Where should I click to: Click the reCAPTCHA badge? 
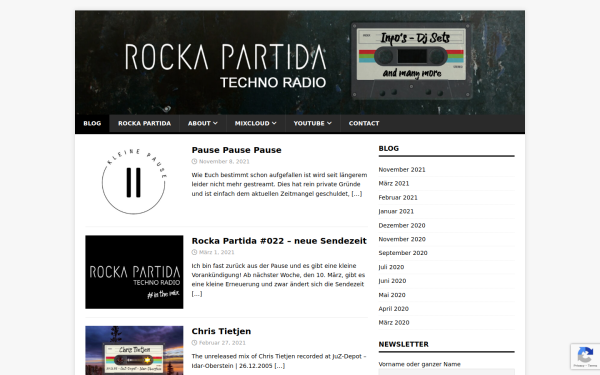click(585, 357)
